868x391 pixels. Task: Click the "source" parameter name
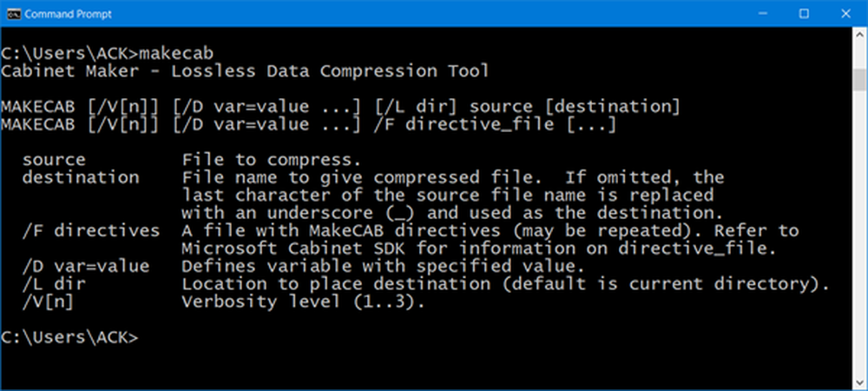(x=54, y=160)
